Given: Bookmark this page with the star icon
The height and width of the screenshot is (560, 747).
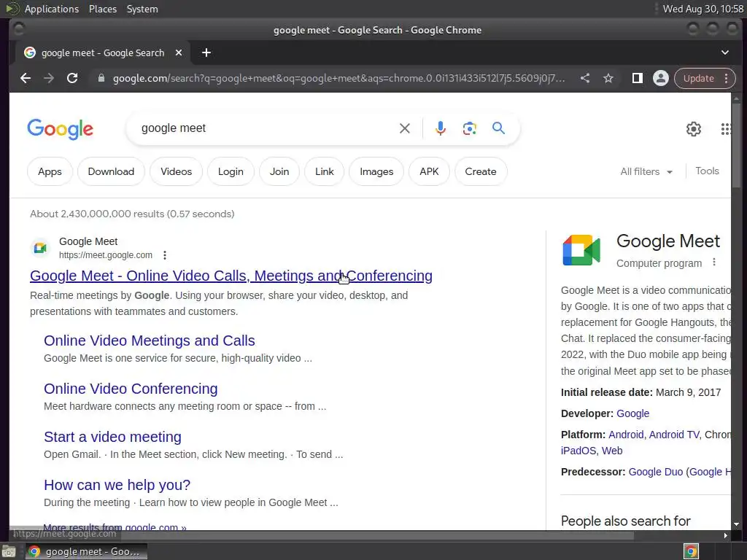Looking at the screenshot, I should 608,78.
